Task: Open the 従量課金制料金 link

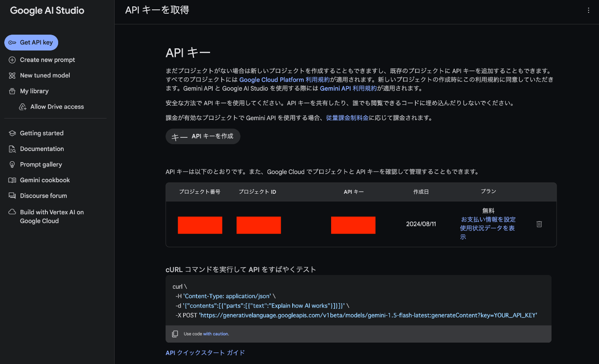Action: click(347, 118)
